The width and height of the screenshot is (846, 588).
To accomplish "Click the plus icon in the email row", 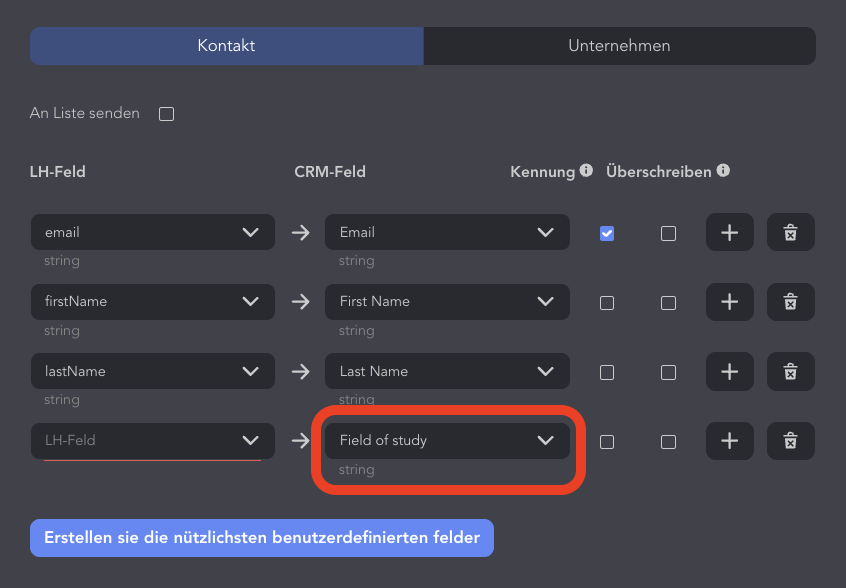I will pos(729,233).
